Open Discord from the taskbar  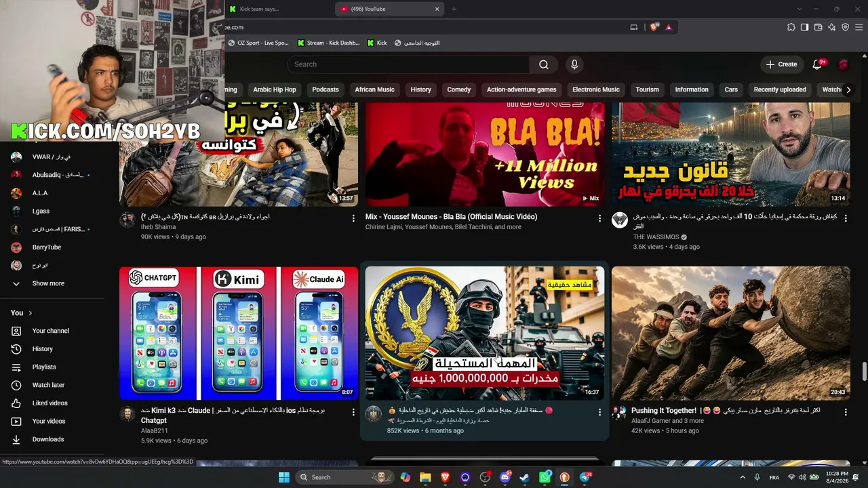[505, 477]
